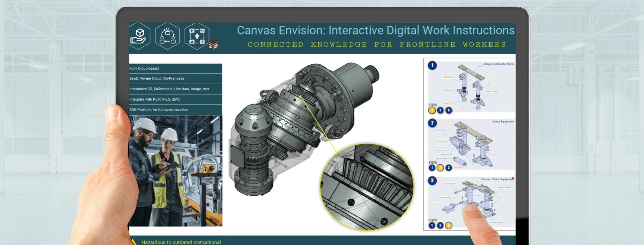Image resolution: width=644 pixels, height=245 pixels.
Task: Select step 2 circle in Linkage Section panel
Action: click(x=440, y=110)
